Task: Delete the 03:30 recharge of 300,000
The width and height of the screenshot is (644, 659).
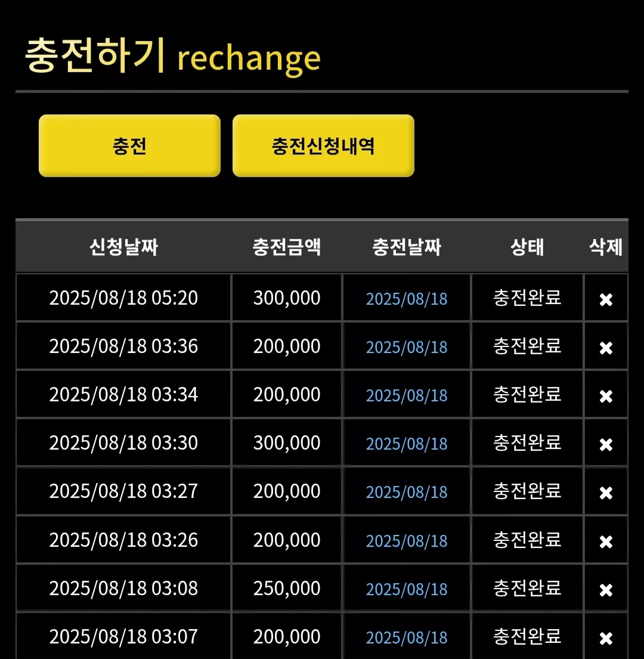Action: click(606, 444)
